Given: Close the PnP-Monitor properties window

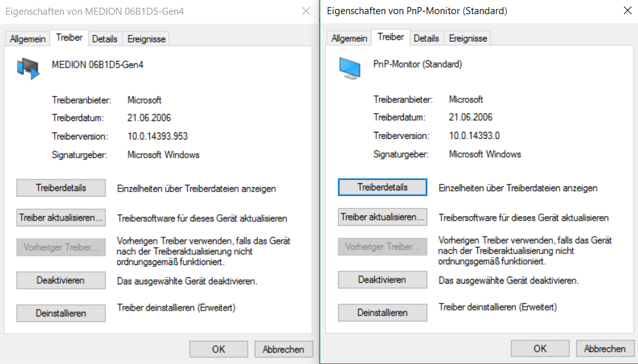Looking at the screenshot, I should (x=627, y=11).
